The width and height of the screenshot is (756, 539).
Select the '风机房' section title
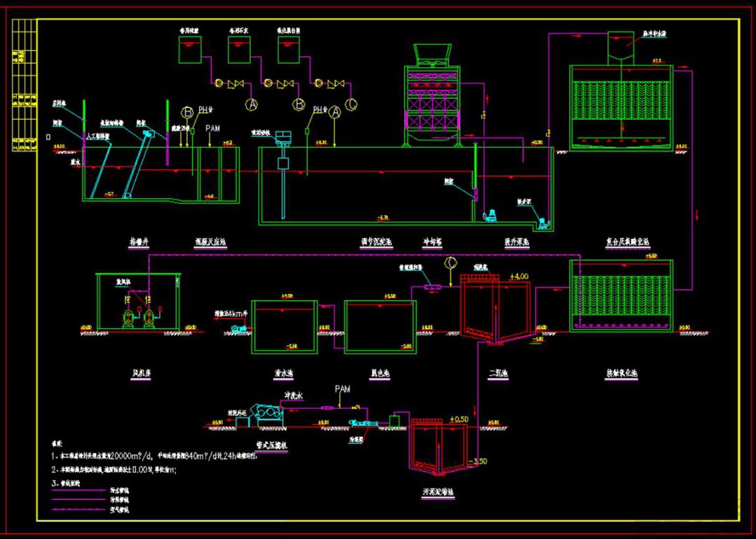coord(142,373)
